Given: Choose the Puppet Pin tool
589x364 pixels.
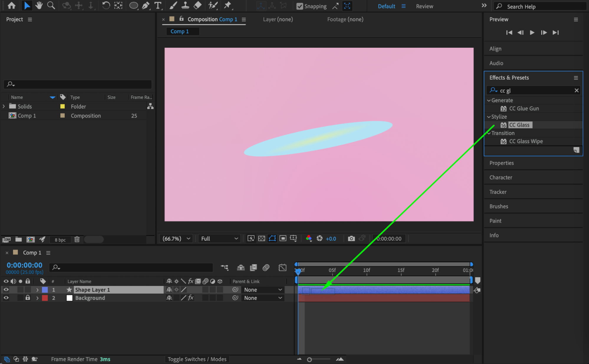Looking at the screenshot, I should (x=227, y=6).
